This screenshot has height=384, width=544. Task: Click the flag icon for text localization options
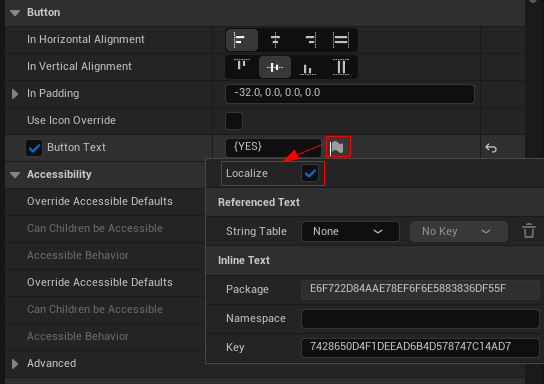[x=338, y=147]
